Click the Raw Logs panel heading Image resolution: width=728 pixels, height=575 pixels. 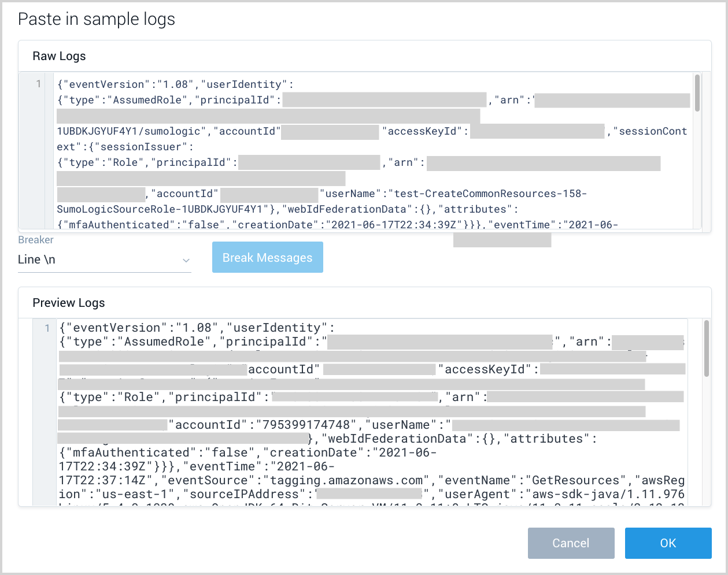coord(59,56)
